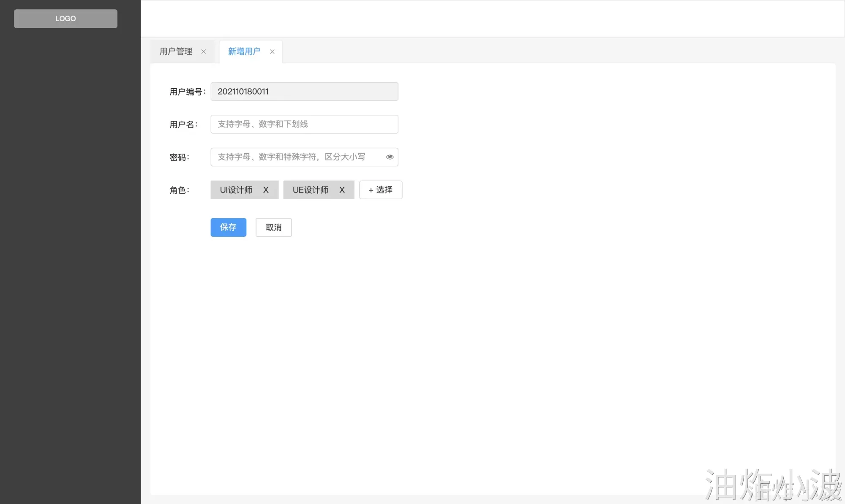845x504 pixels.
Task: Close the 用户管理 tab
Action: click(204, 51)
